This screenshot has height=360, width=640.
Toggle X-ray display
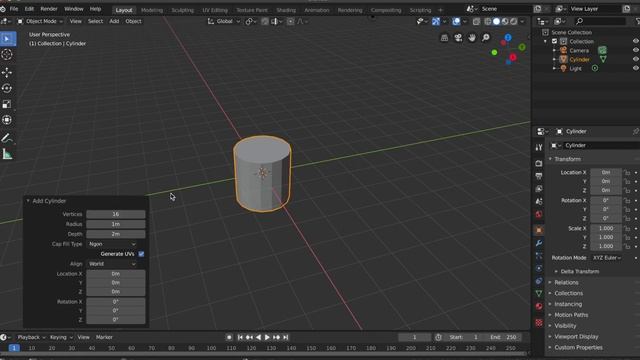476,21
